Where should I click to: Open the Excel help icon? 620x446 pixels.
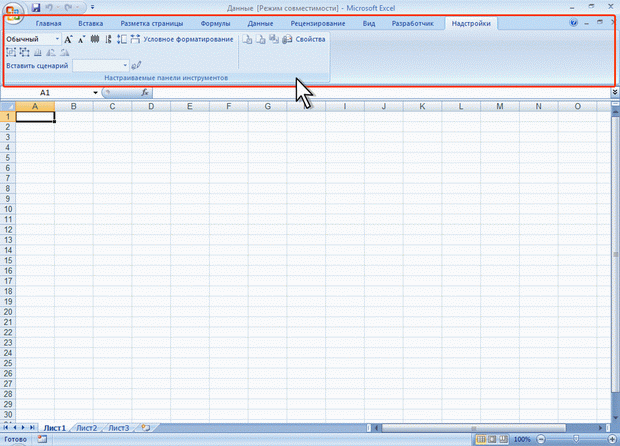point(573,23)
